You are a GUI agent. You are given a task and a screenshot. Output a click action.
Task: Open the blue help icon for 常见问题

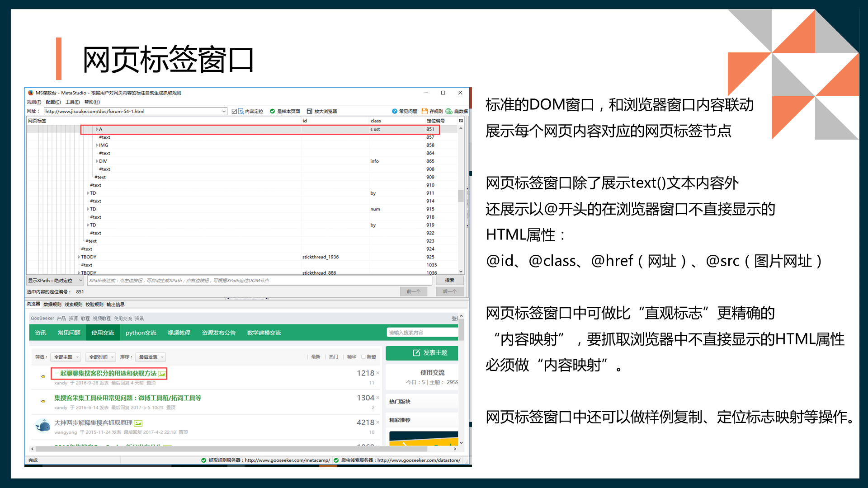pyautogui.click(x=395, y=111)
